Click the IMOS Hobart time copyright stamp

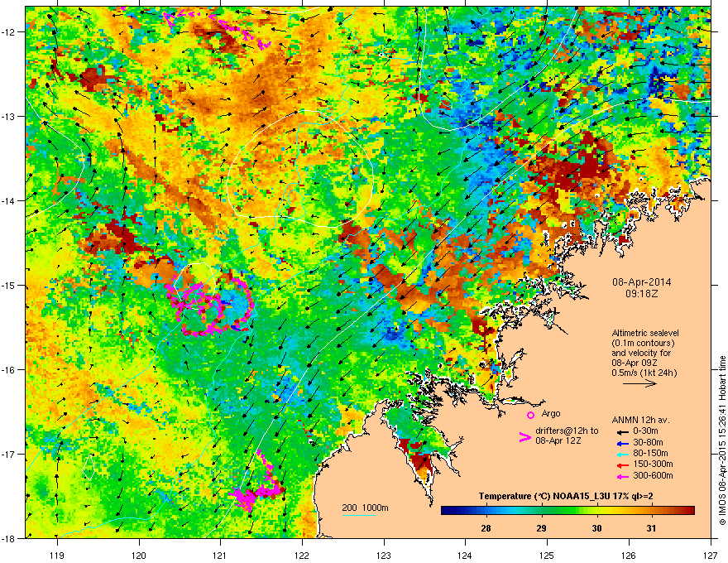click(722, 440)
